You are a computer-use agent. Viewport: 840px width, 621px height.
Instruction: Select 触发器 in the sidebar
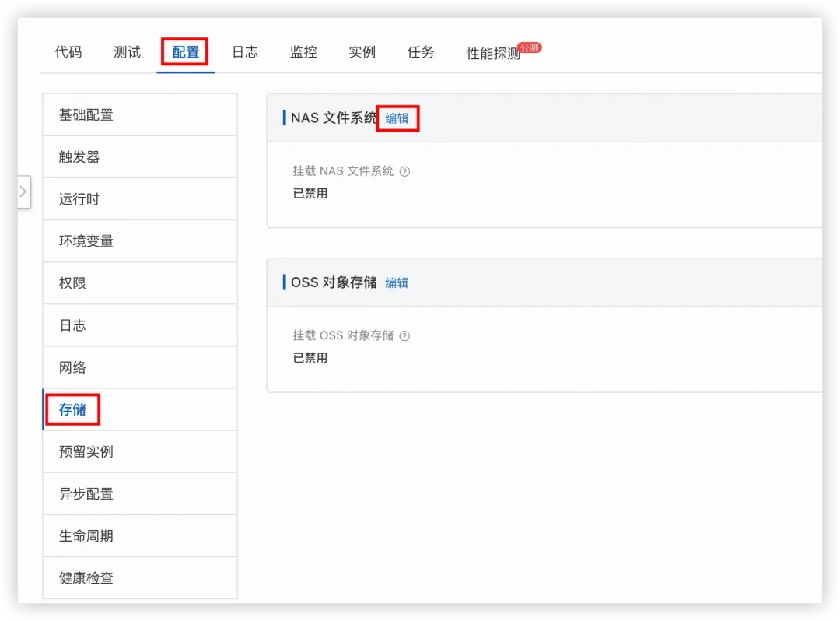click(x=140, y=157)
